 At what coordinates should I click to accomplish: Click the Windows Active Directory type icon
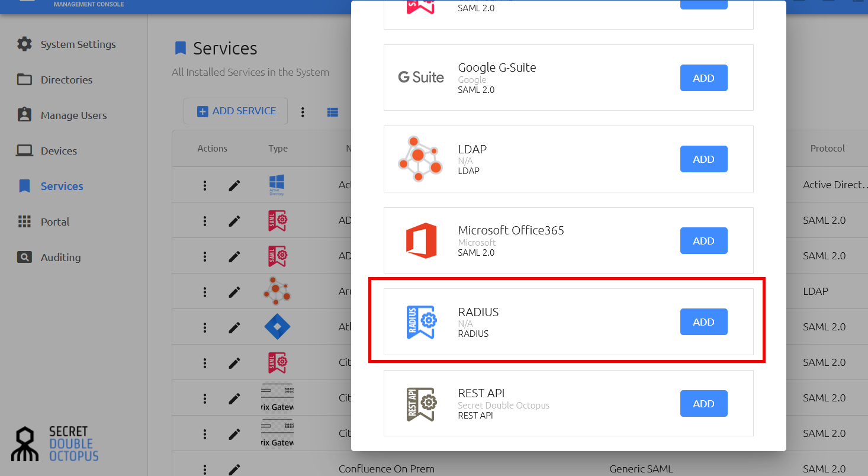coord(277,185)
